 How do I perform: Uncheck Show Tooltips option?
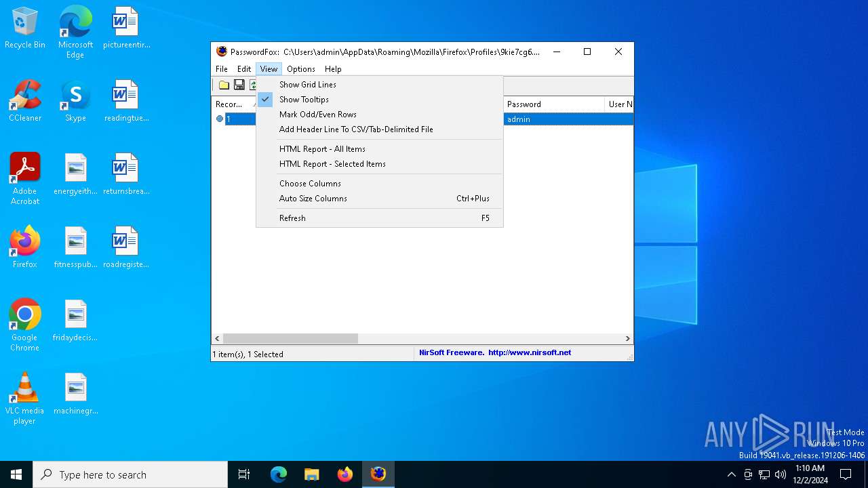click(380, 100)
